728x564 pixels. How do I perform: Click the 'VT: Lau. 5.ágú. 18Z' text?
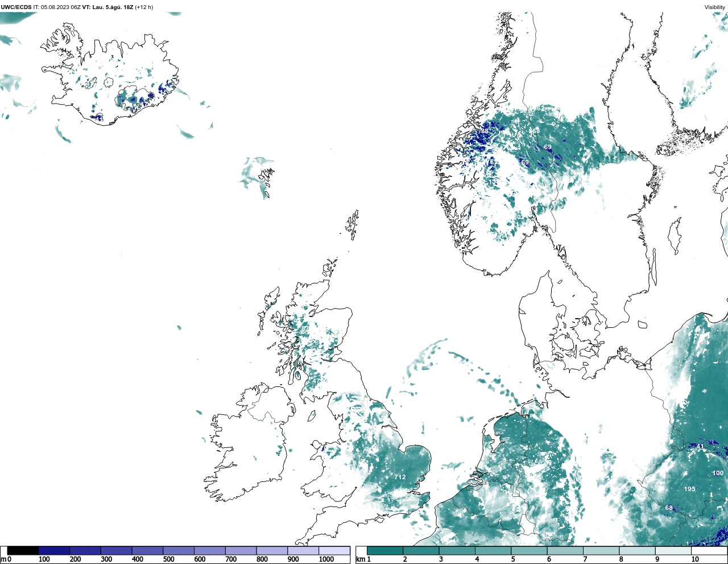pyautogui.click(x=108, y=7)
